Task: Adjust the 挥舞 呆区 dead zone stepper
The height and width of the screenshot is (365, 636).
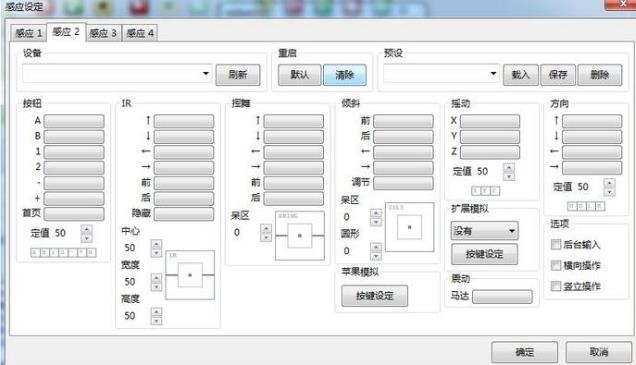Action: tap(266, 233)
